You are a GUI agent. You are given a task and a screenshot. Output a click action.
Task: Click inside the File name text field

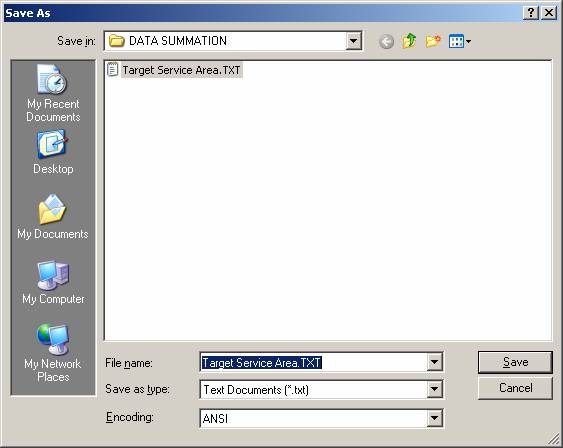pyautogui.click(x=313, y=362)
